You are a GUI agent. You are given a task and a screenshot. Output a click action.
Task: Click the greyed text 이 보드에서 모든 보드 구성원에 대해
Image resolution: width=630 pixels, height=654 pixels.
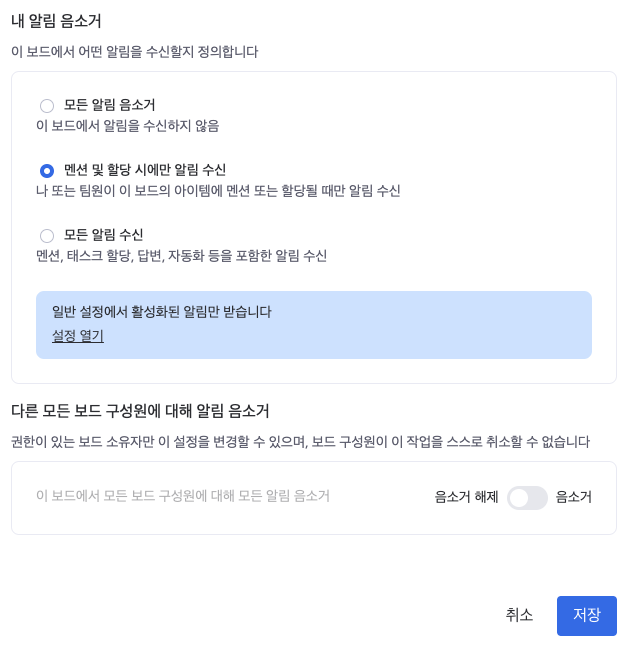click(x=182, y=496)
